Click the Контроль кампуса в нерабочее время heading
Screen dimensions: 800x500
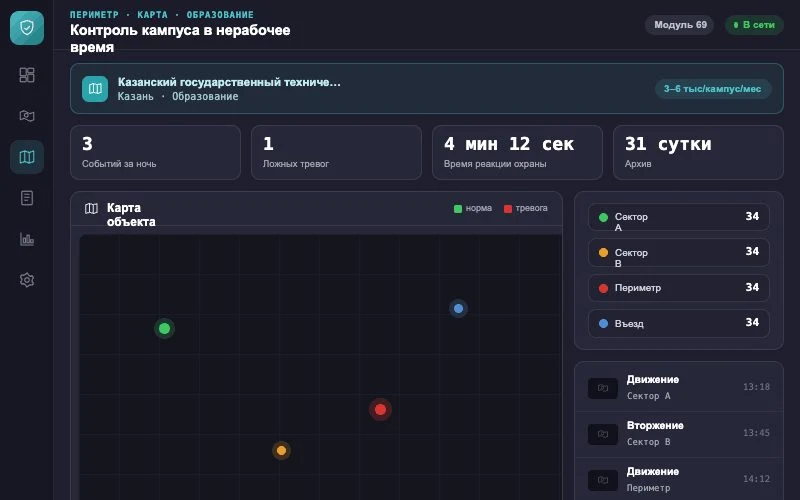(180, 38)
